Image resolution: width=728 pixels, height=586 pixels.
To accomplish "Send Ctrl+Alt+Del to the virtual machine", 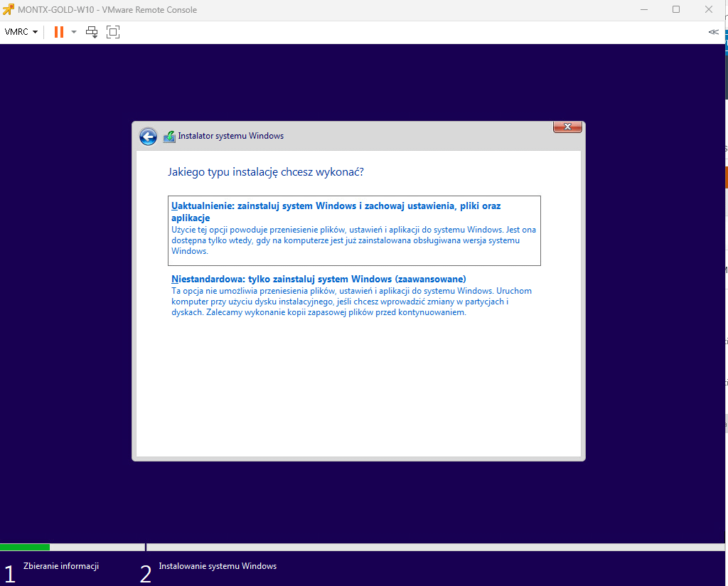I will (92, 32).
